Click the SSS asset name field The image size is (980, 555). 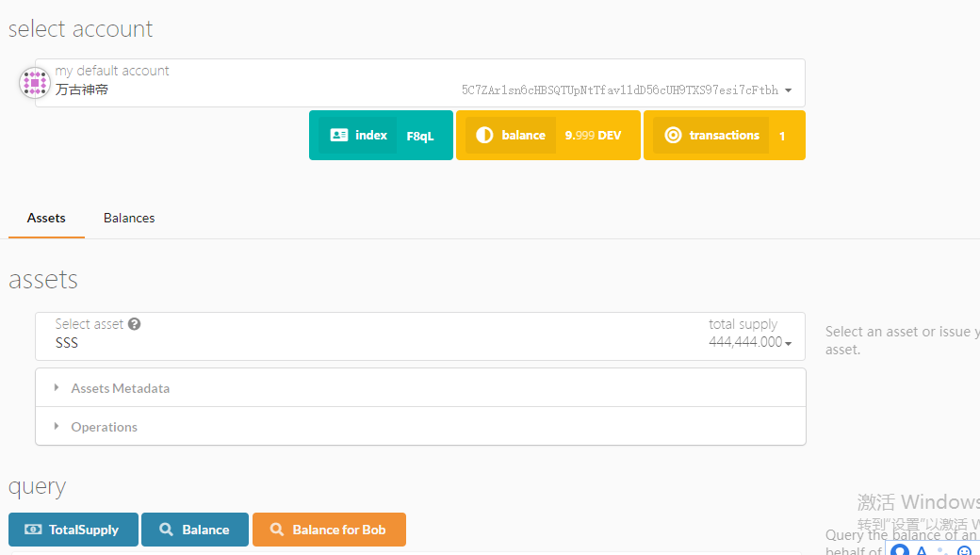tap(67, 343)
